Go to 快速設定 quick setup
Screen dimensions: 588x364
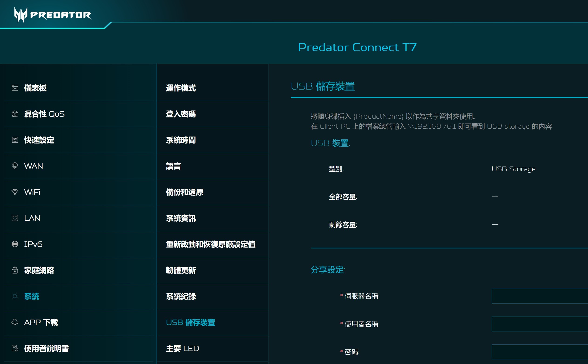[x=78, y=140]
